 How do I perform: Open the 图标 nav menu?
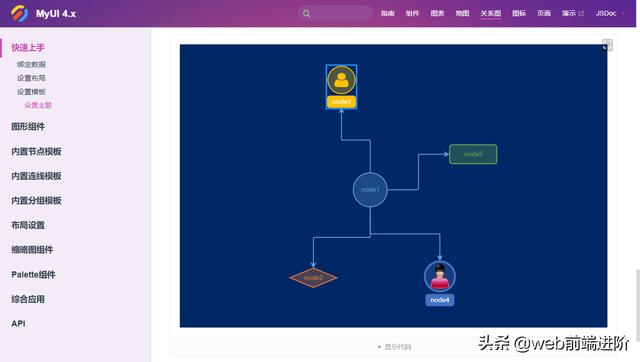pyautogui.click(x=519, y=13)
